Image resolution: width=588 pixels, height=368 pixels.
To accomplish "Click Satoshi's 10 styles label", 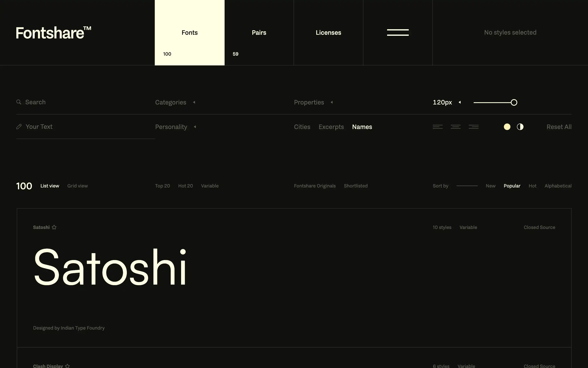I will [442, 227].
